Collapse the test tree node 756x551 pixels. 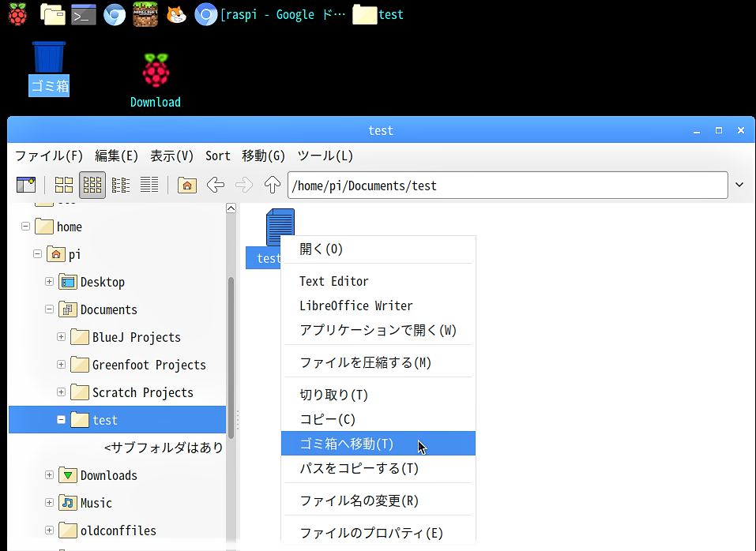click(62, 419)
